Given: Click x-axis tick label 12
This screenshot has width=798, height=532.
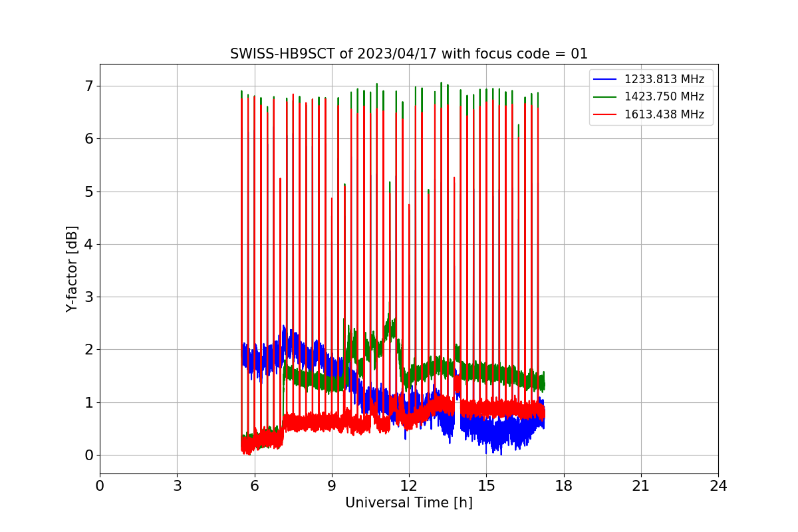Looking at the screenshot, I should [409, 486].
